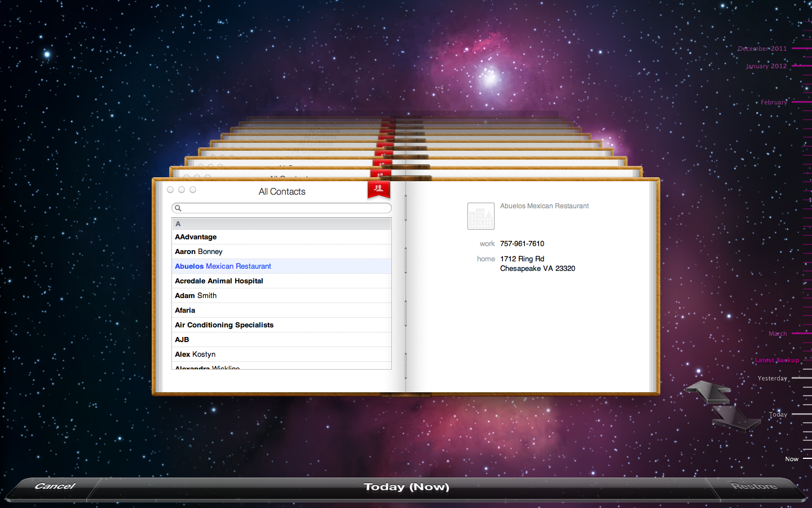The image size is (812, 508).
Task: Jump to January 2012 on the timeline
Action: pos(766,66)
